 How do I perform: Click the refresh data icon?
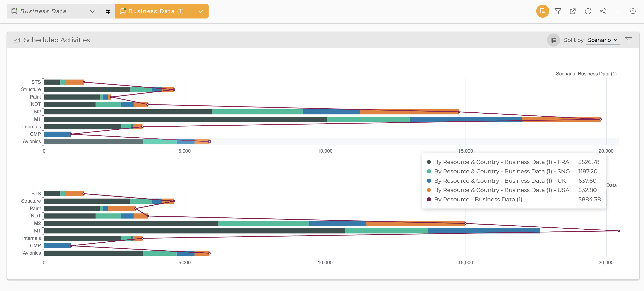tap(587, 11)
